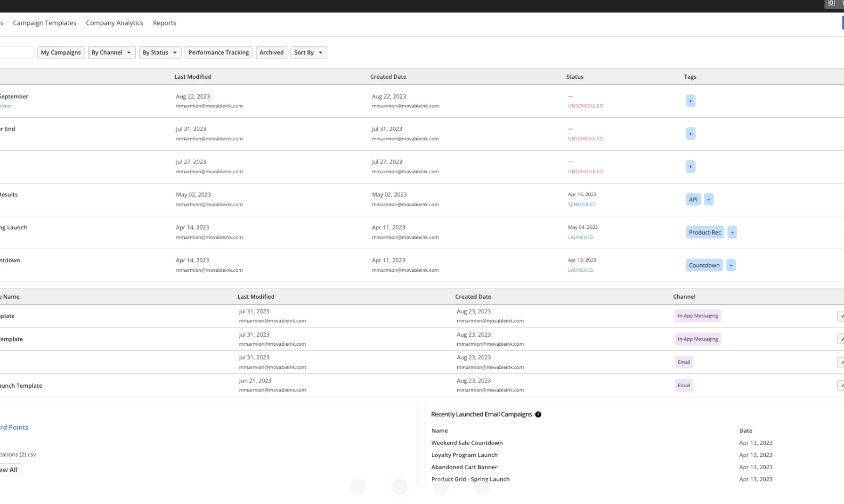Open the By Status dropdown
The height and width of the screenshot is (504, 844).
click(160, 52)
